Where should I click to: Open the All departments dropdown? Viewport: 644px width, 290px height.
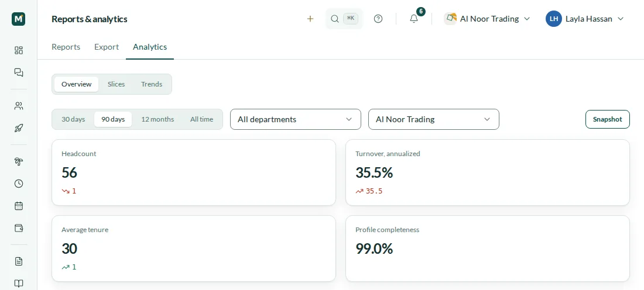295,119
